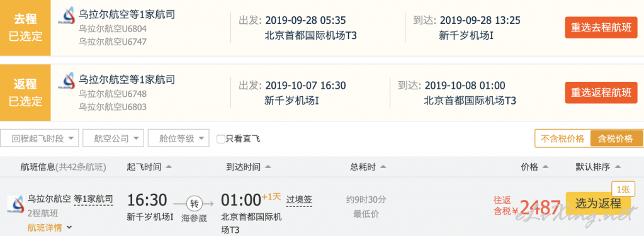644x236 pixels.
Task: Sort by arrival time arrow
Action: point(268,167)
